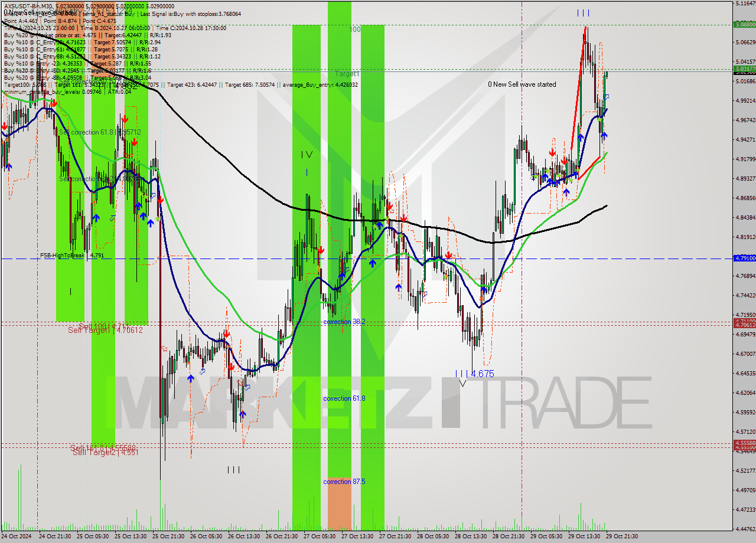Select the 'correction 87.5' label
The width and height of the screenshot is (756, 543).
(344, 482)
